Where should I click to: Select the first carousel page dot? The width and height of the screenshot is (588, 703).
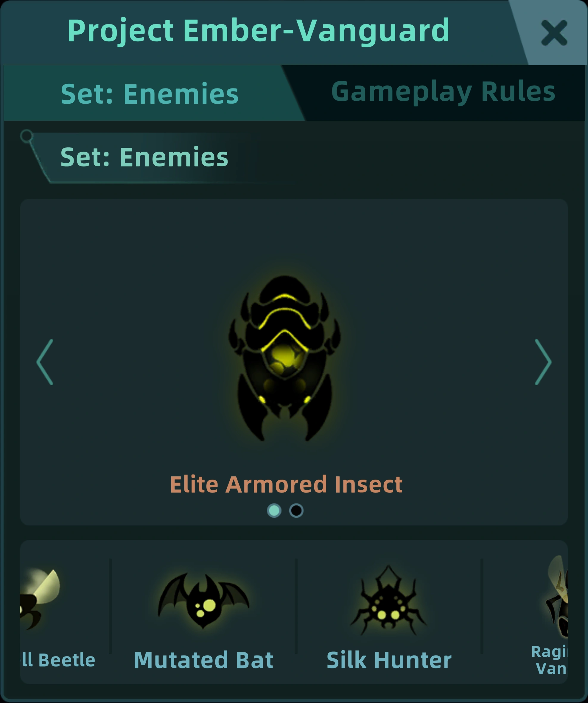pos(274,511)
